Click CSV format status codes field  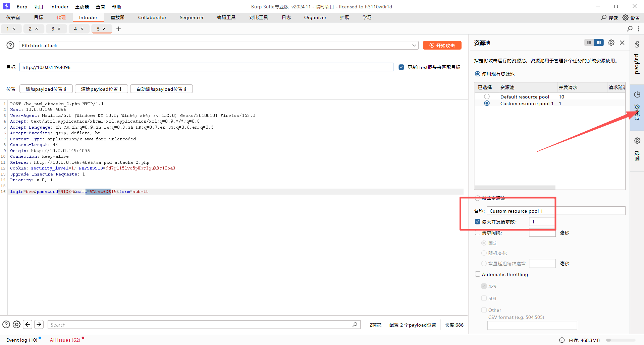(x=532, y=325)
